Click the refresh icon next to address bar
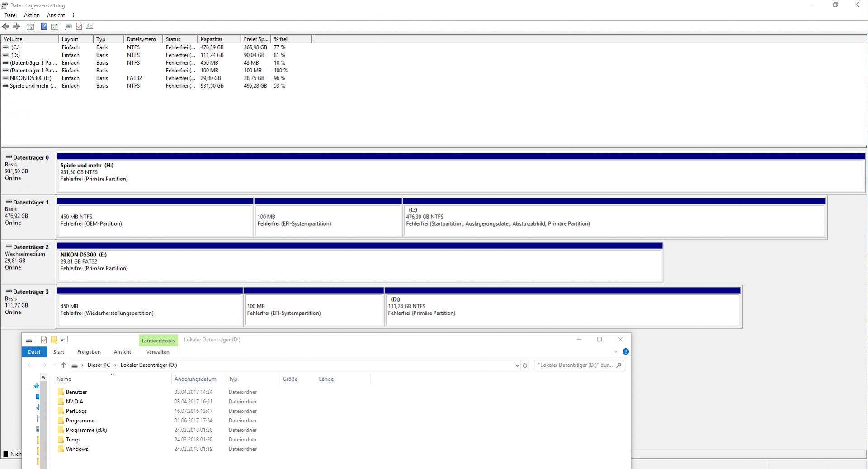868x469 pixels. point(525,365)
